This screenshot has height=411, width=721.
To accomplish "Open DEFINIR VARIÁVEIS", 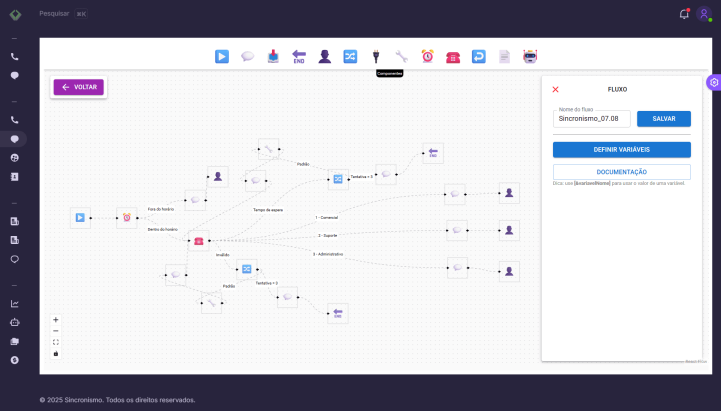I will (621, 149).
